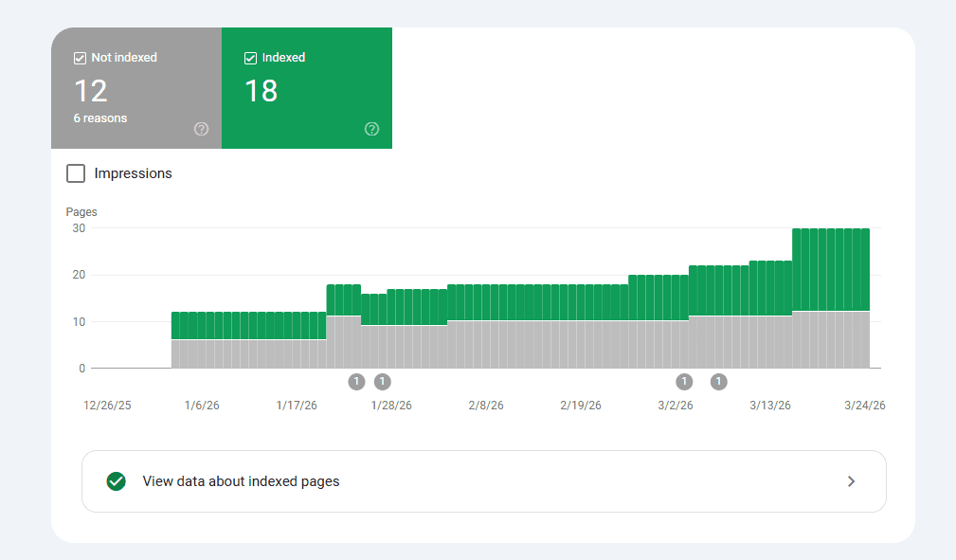This screenshot has width=956, height=560.
Task: Select the Indexed summary card
Action: [306, 88]
